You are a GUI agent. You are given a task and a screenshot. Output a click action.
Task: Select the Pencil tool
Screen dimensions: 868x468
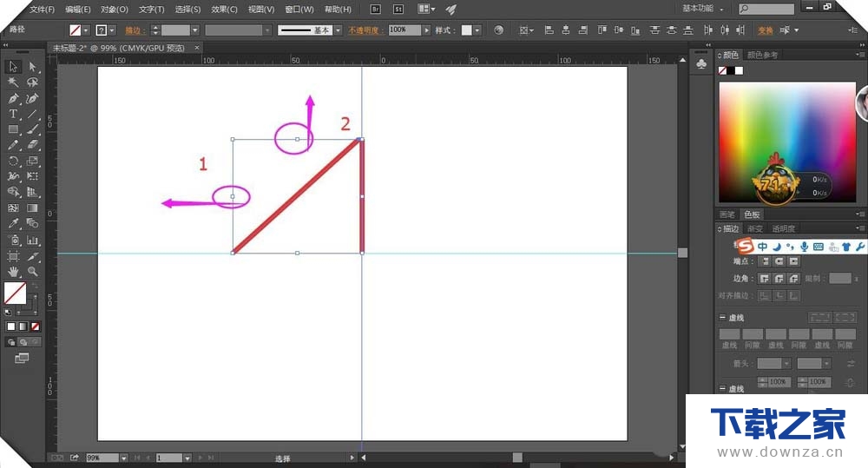pos(13,145)
